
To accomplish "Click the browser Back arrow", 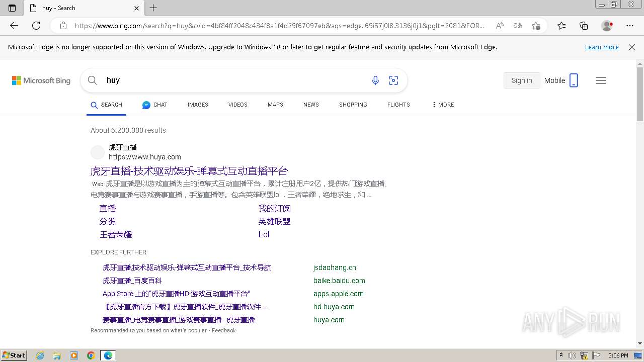I will [x=14, y=25].
